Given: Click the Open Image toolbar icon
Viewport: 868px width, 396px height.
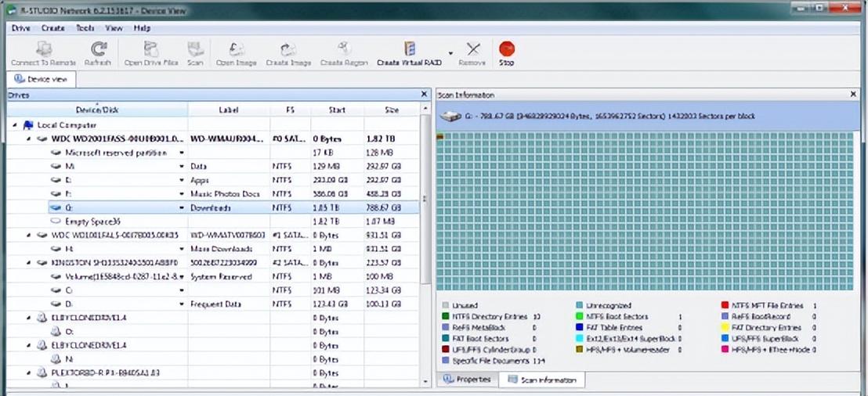Looking at the screenshot, I should (x=236, y=49).
